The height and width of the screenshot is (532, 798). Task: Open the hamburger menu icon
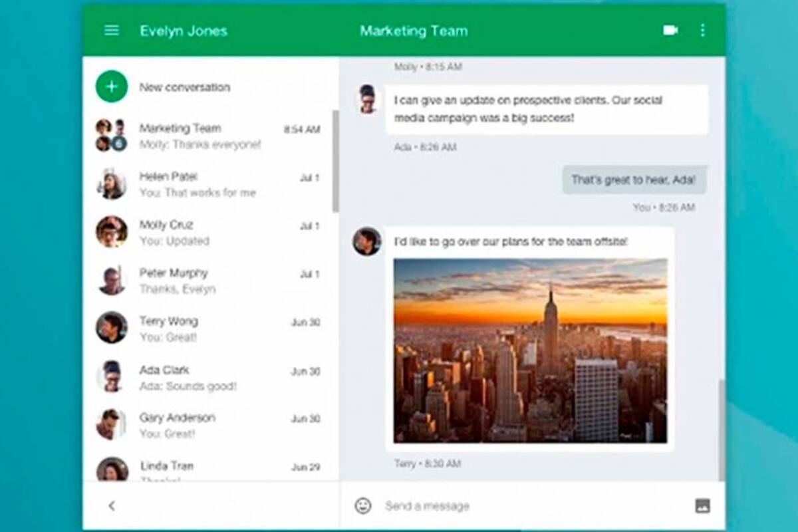(x=112, y=31)
